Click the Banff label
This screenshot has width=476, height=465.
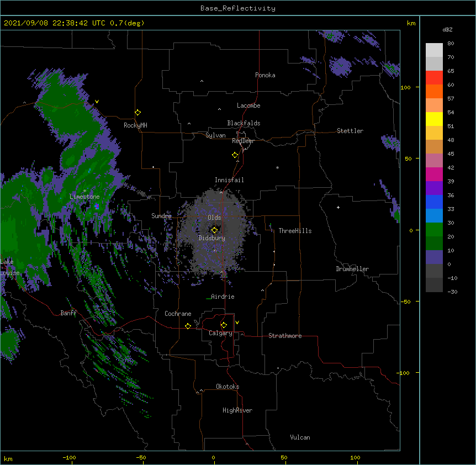tap(68, 313)
